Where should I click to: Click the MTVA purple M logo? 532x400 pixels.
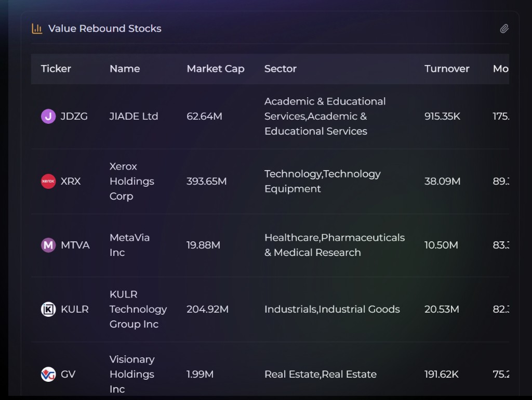[48, 245]
